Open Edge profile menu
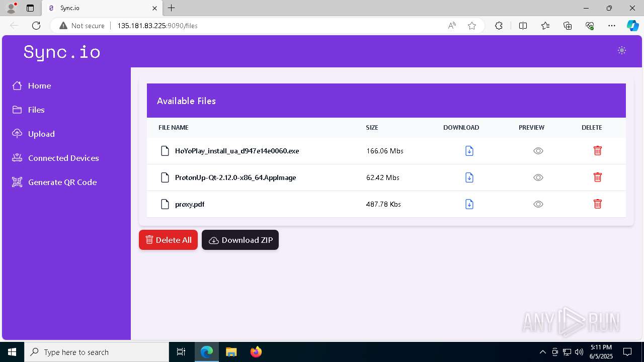The width and height of the screenshot is (644, 362). [x=11, y=8]
